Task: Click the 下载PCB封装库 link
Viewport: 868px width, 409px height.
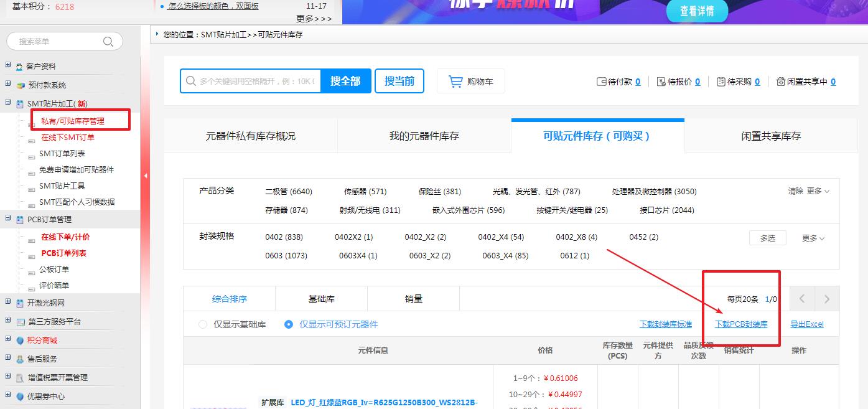Action: point(740,324)
